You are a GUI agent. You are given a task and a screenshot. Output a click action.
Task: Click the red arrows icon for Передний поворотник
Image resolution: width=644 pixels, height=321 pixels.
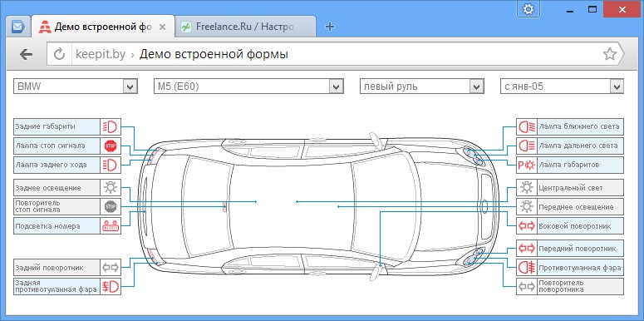527,249
